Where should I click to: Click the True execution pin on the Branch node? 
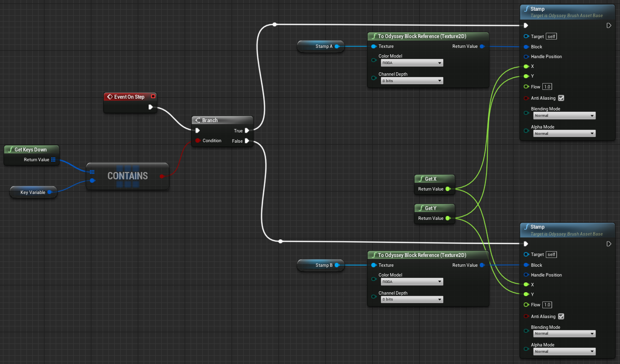pos(247,130)
